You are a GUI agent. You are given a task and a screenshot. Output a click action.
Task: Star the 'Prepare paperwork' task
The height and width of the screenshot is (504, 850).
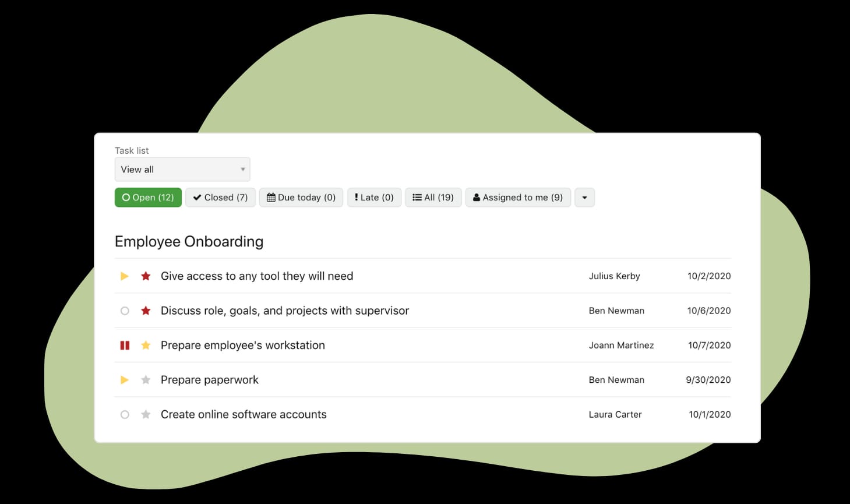click(x=145, y=379)
